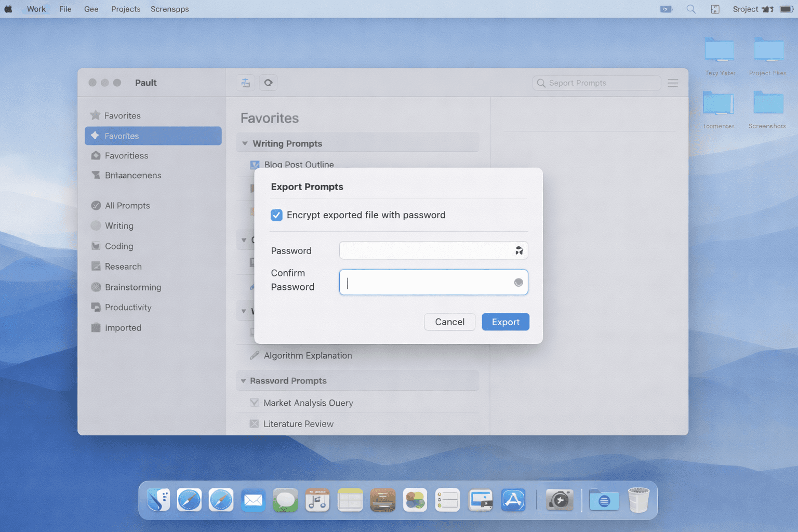Collapse the Rassvord Prompts section

(243, 381)
